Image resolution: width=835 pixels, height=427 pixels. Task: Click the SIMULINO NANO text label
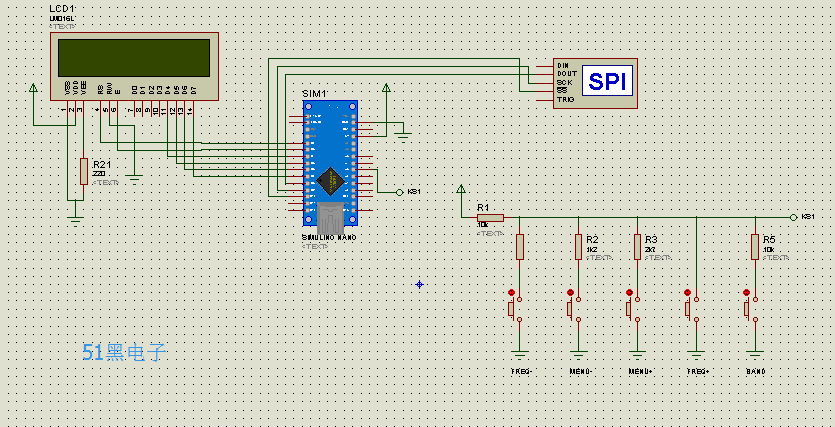329,237
